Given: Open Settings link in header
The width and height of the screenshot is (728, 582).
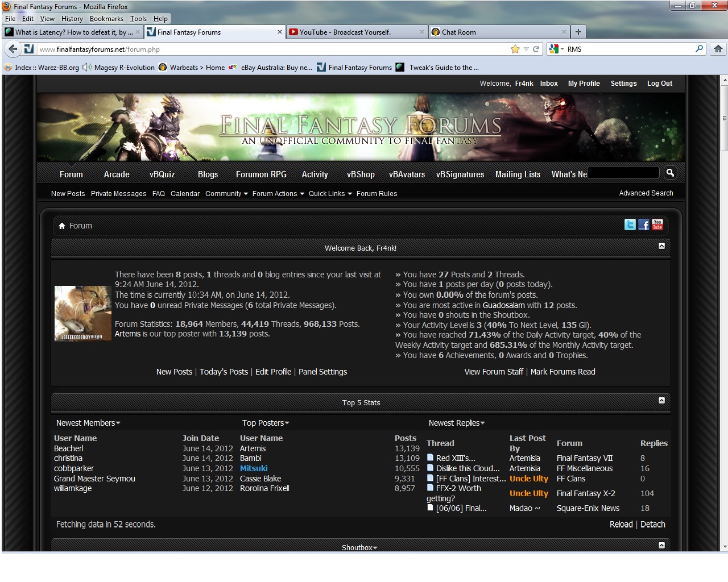Looking at the screenshot, I should 624,84.
